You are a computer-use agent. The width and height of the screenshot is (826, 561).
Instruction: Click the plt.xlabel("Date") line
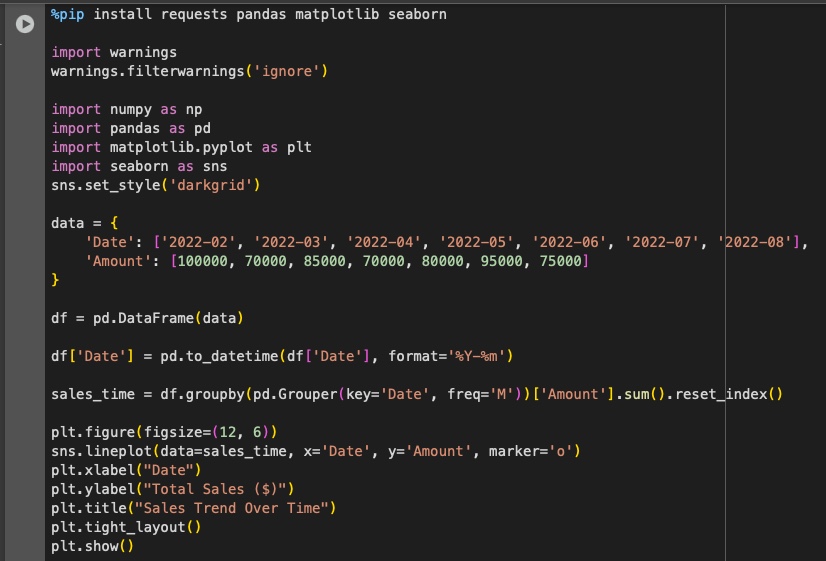click(126, 470)
